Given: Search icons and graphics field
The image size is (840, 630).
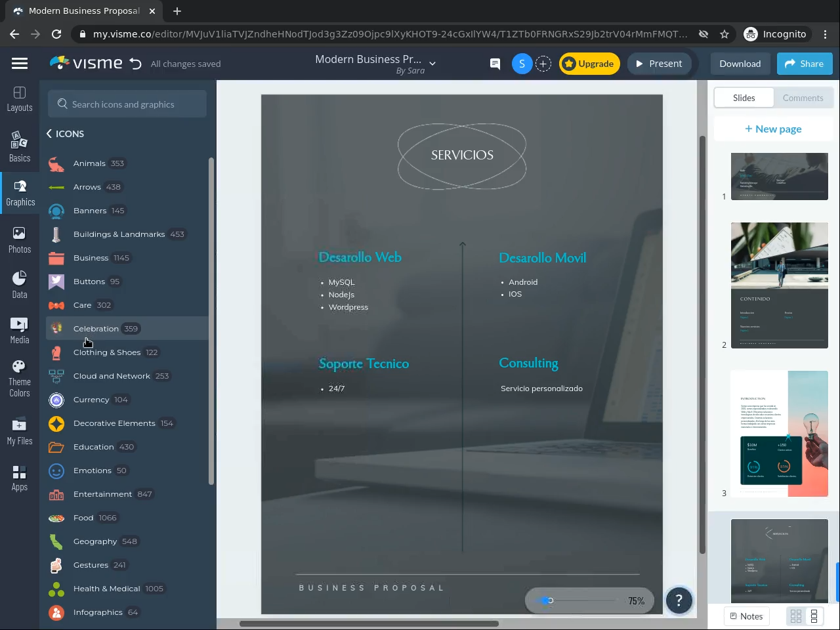Looking at the screenshot, I should point(127,104).
